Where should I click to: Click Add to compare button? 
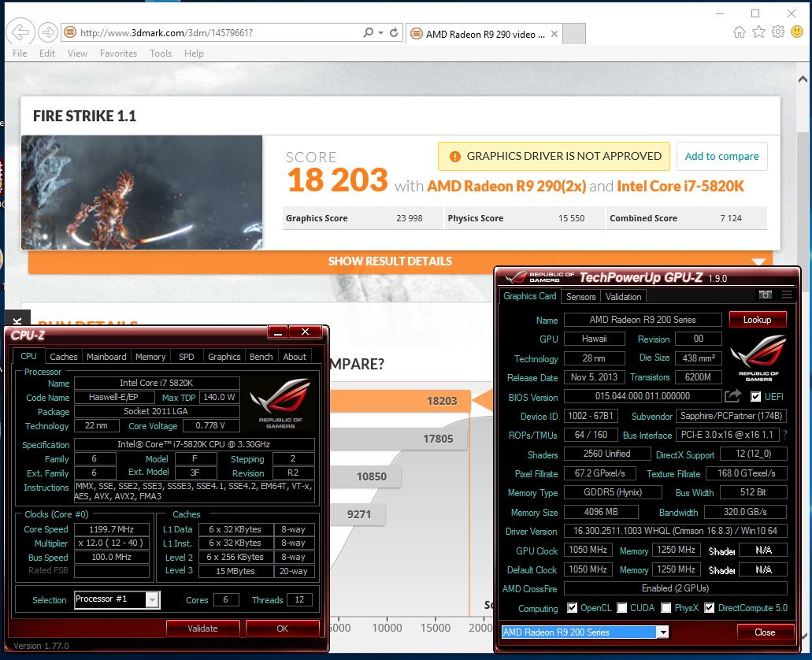tap(721, 157)
